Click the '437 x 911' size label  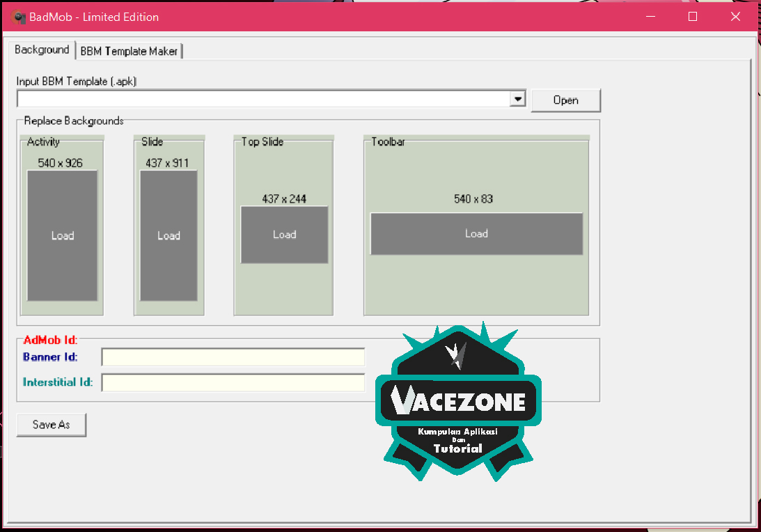[167, 163]
